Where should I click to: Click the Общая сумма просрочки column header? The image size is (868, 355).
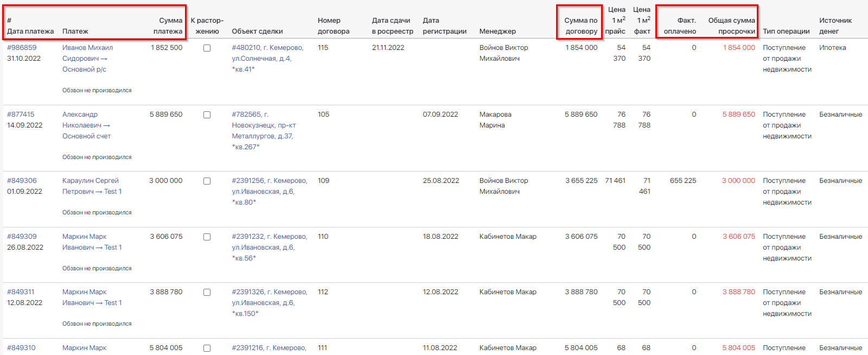click(x=731, y=26)
